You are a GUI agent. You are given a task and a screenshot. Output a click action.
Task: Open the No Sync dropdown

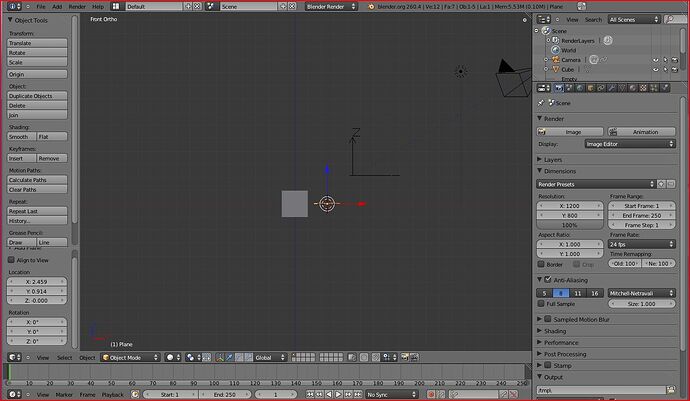coord(392,394)
